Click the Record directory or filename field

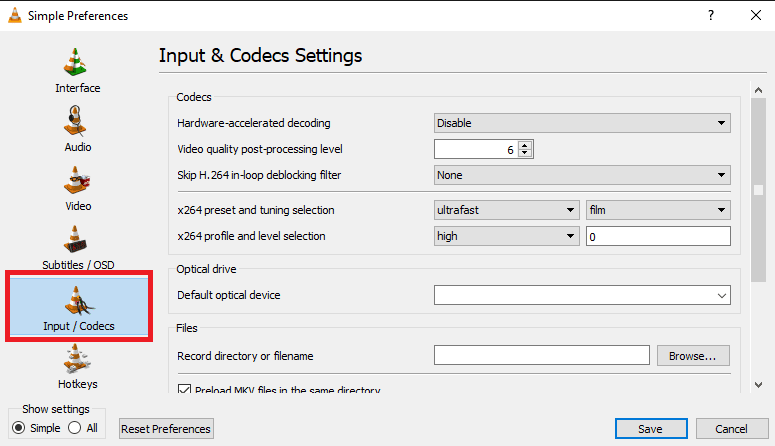(542, 355)
